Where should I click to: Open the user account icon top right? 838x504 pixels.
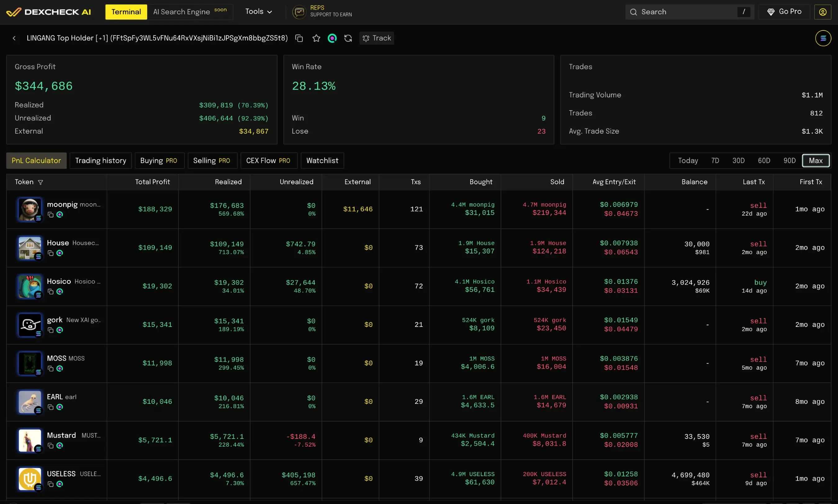point(822,11)
